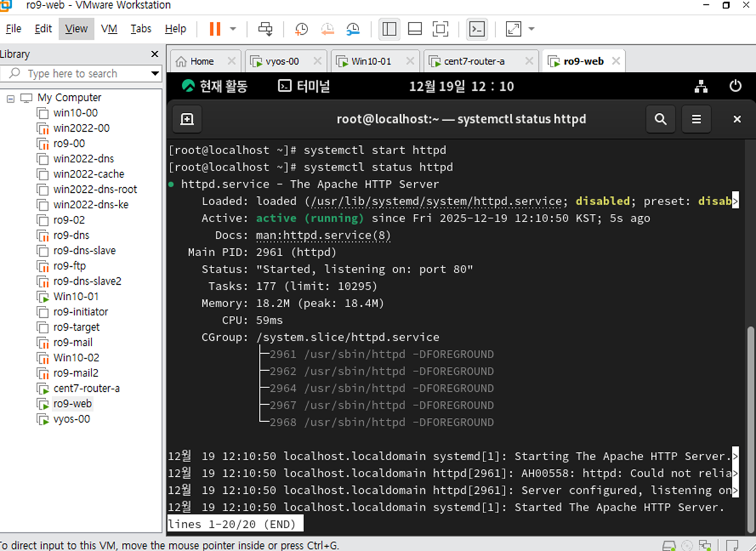Open the Library search filter dropdown arrow
Screen dimensions: 756x551
tap(156, 73)
